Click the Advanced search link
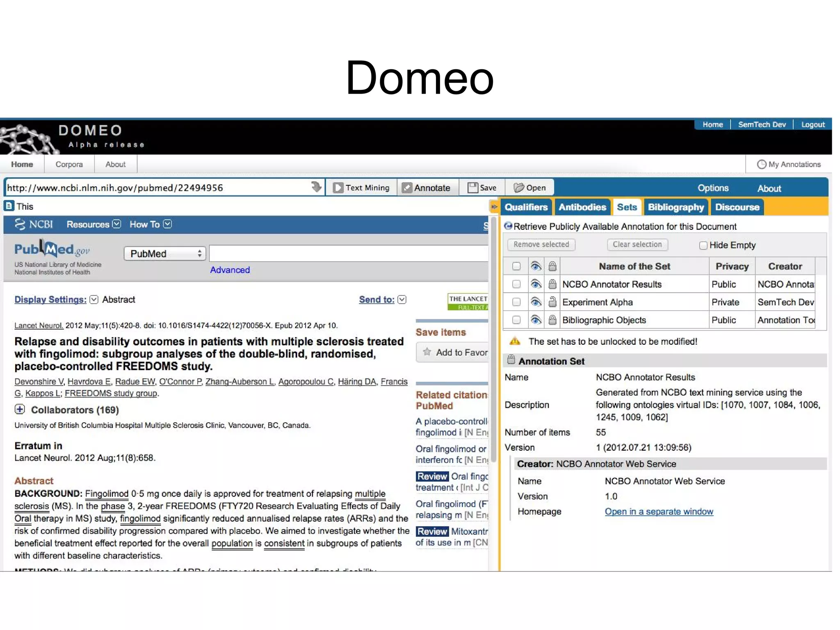Screen dimensions: 840x630 230,270
